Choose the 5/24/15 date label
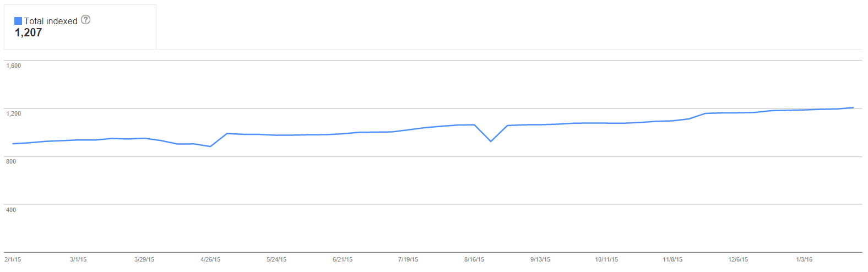868x272 pixels. click(x=276, y=259)
